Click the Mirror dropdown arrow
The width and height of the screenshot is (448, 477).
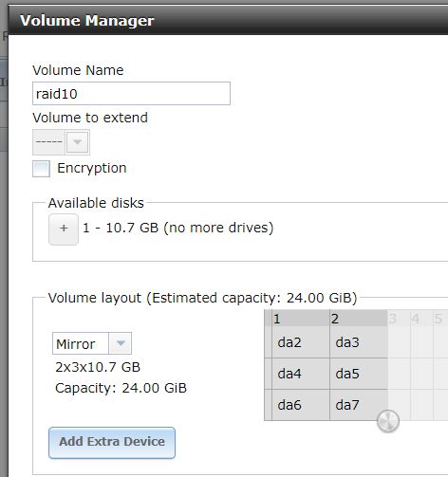121,343
